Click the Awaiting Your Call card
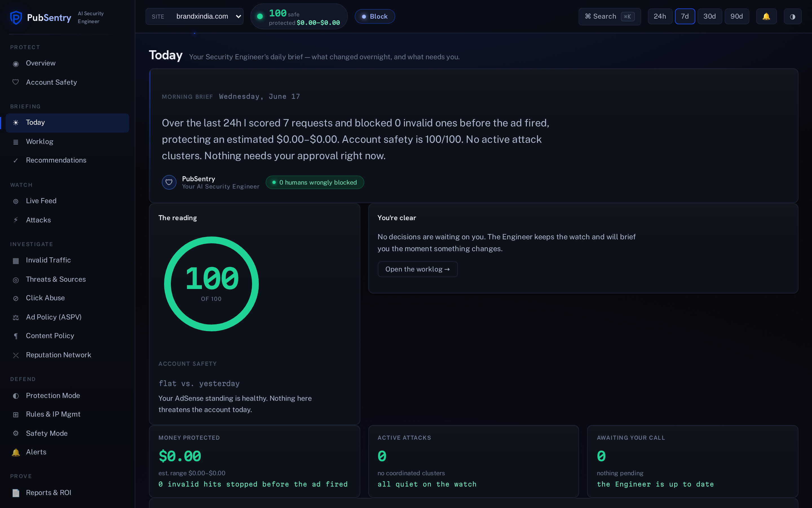 pyautogui.click(x=692, y=461)
